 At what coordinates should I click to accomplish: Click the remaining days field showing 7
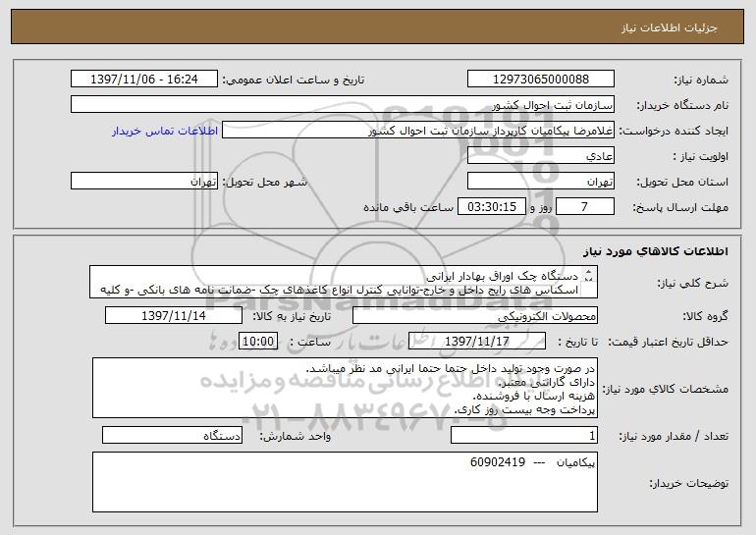[585, 207]
